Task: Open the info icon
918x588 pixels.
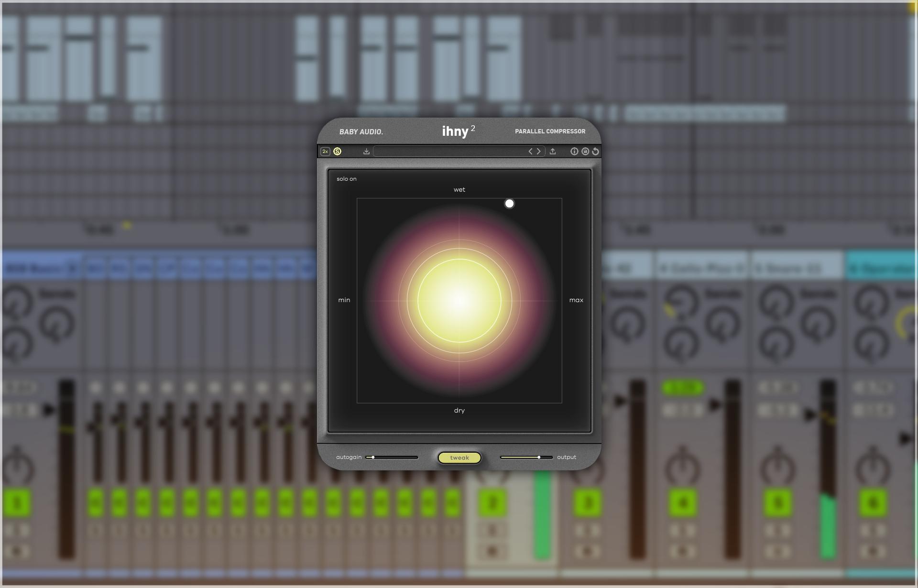Action: 574,152
